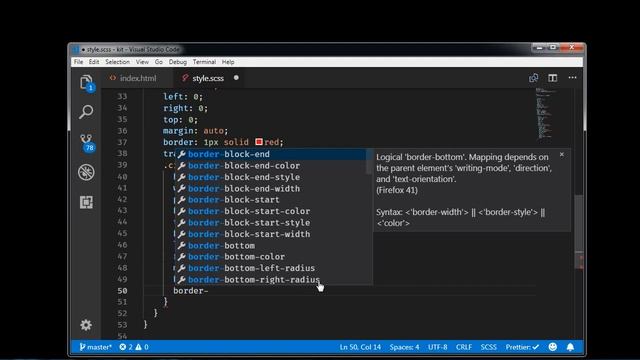Click the 'border-' text on line 50
The width and height of the screenshot is (640, 360).
tap(191, 291)
